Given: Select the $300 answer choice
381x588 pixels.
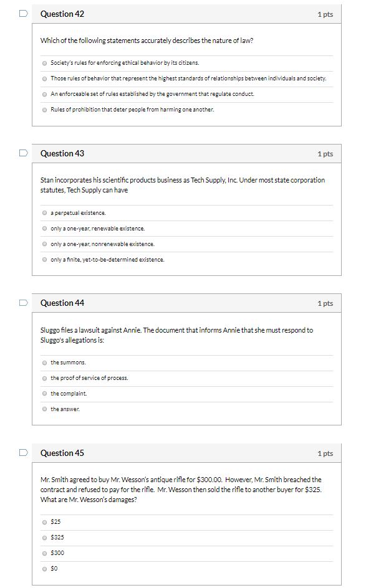Looking at the screenshot, I should point(44,552).
